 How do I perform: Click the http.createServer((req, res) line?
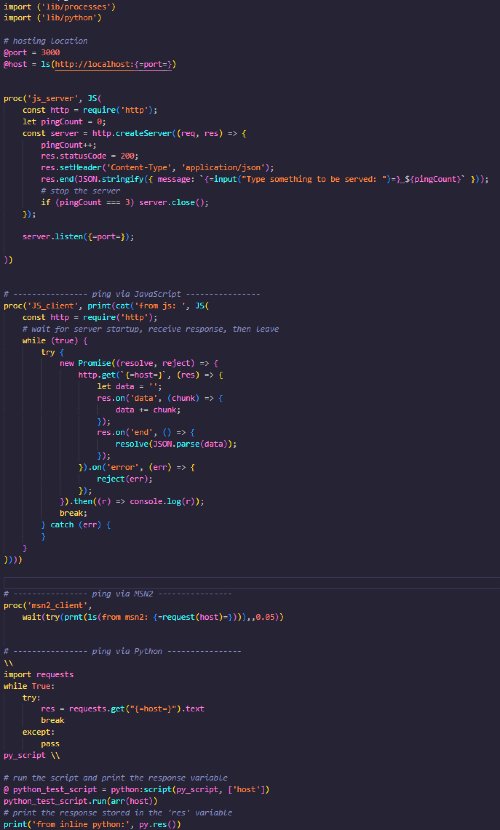pyautogui.click(x=134, y=133)
